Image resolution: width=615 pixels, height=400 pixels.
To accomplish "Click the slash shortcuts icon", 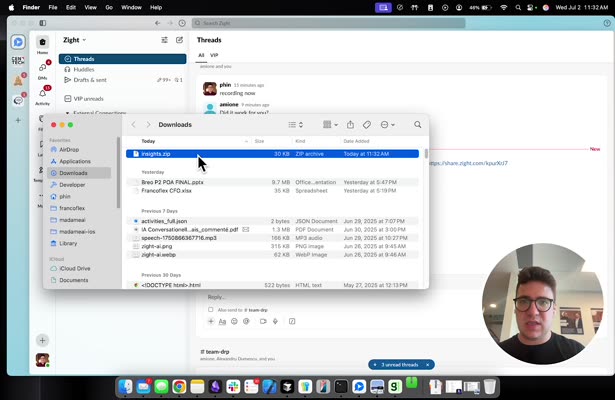I will pyautogui.click(x=292, y=321).
